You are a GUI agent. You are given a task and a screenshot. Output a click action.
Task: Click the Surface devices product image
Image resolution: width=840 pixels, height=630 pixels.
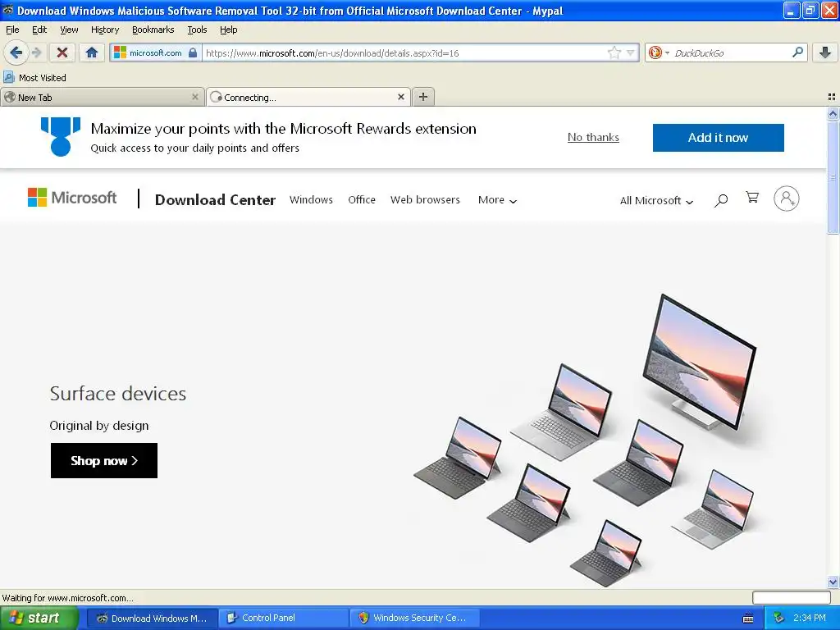coord(585,440)
